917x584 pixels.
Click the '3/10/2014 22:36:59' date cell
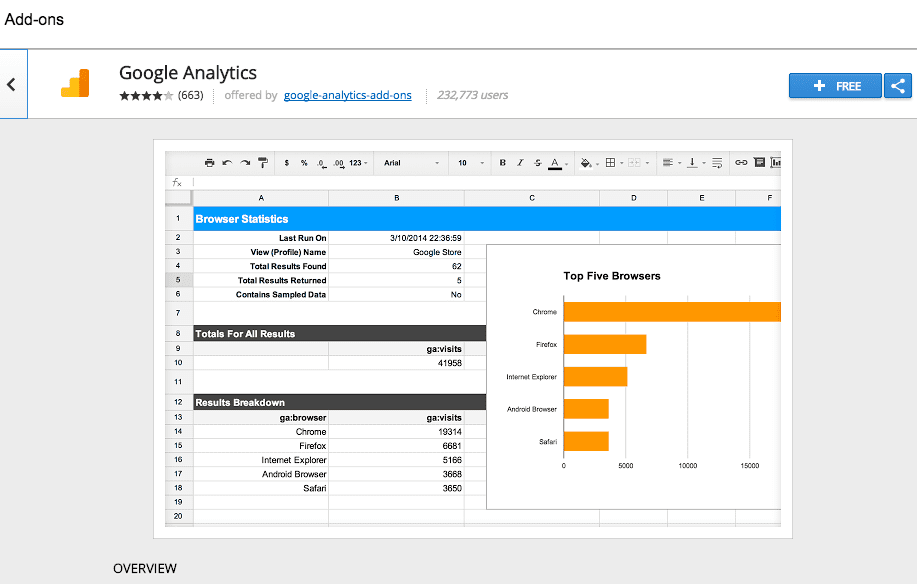pyautogui.click(x=397, y=238)
